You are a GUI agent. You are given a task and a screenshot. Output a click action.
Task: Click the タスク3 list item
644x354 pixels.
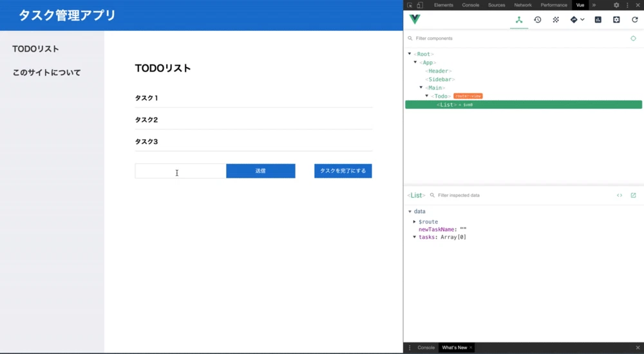(x=254, y=141)
